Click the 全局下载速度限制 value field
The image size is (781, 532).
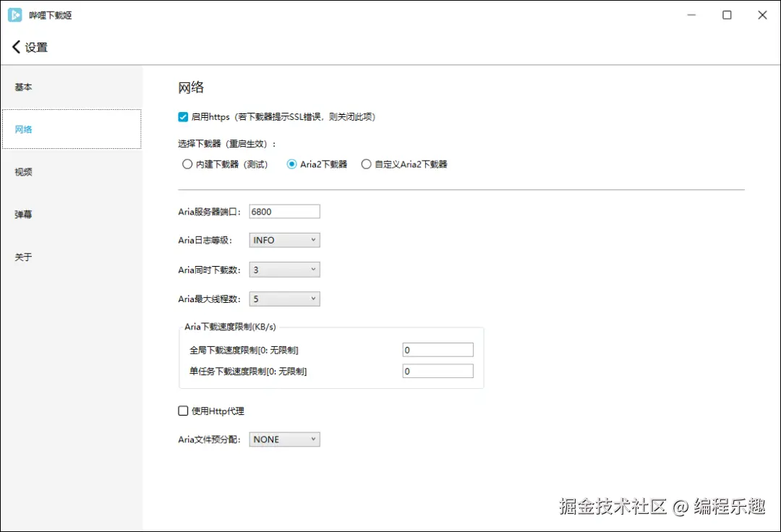438,349
